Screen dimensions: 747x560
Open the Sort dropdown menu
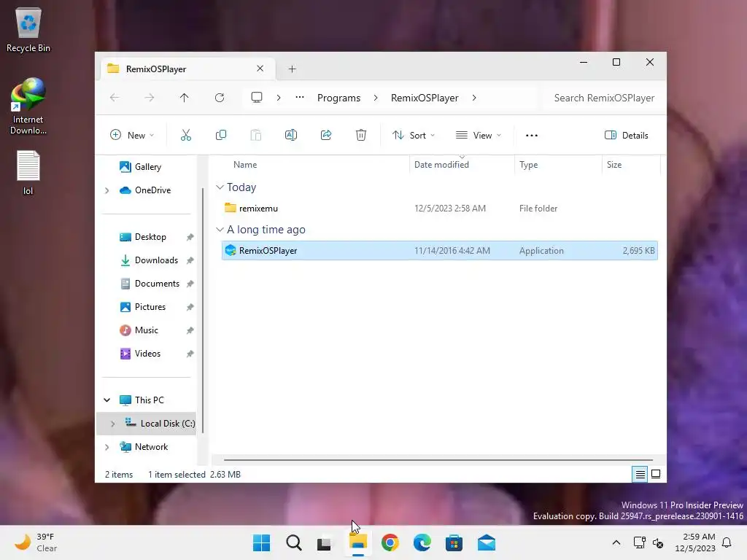coord(414,135)
